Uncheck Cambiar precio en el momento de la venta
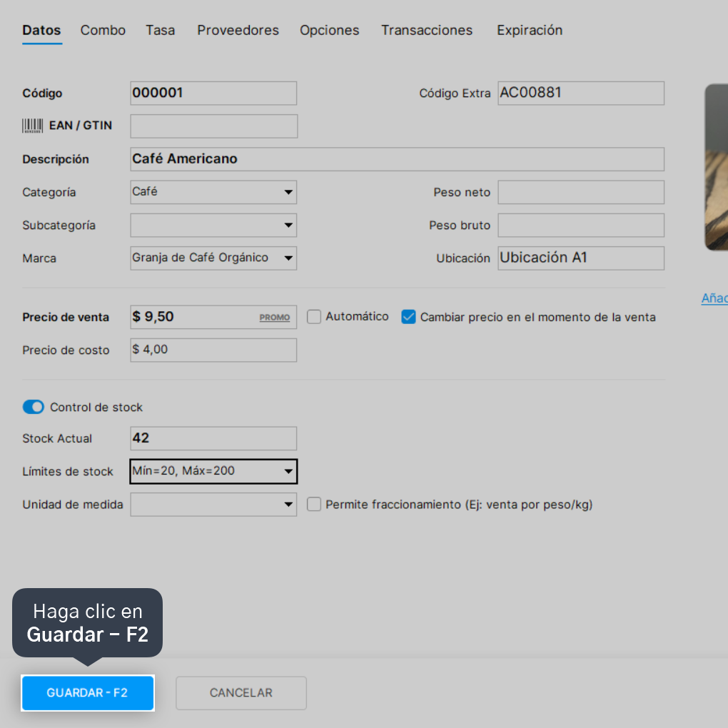The width and height of the screenshot is (728, 728). 408,317
